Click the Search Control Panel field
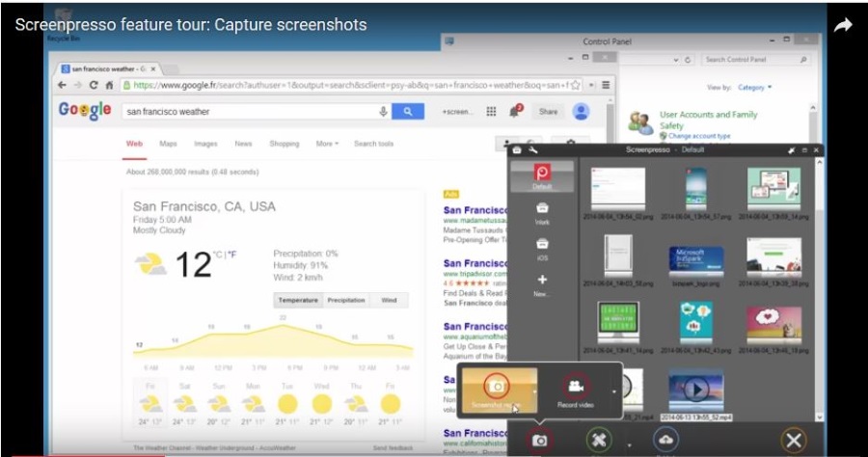868x457 pixels. 755,59
